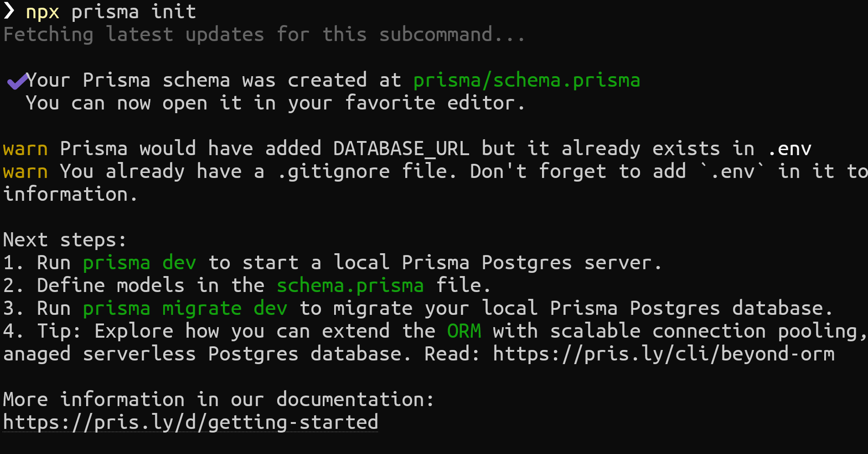
Task: Click the first yellow 'warn' label
Action: 25,149
